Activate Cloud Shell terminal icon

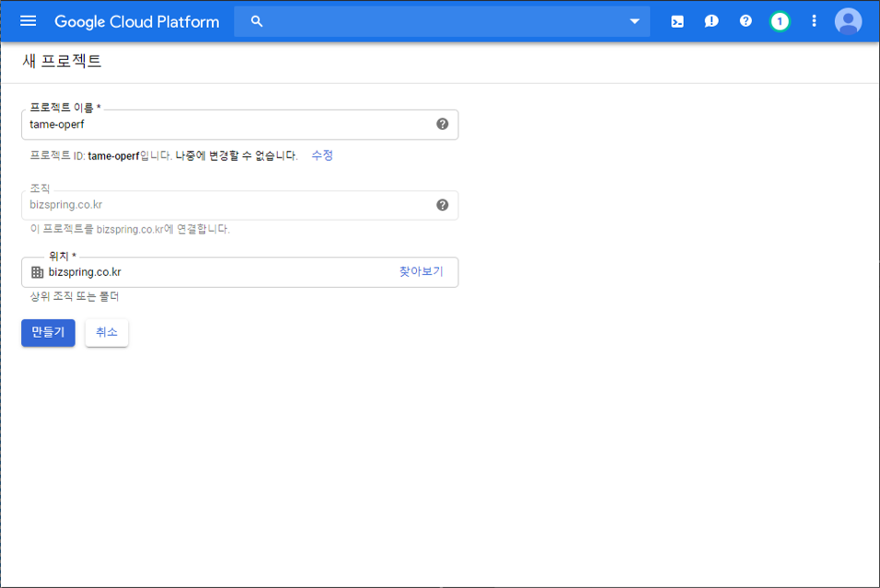(677, 21)
